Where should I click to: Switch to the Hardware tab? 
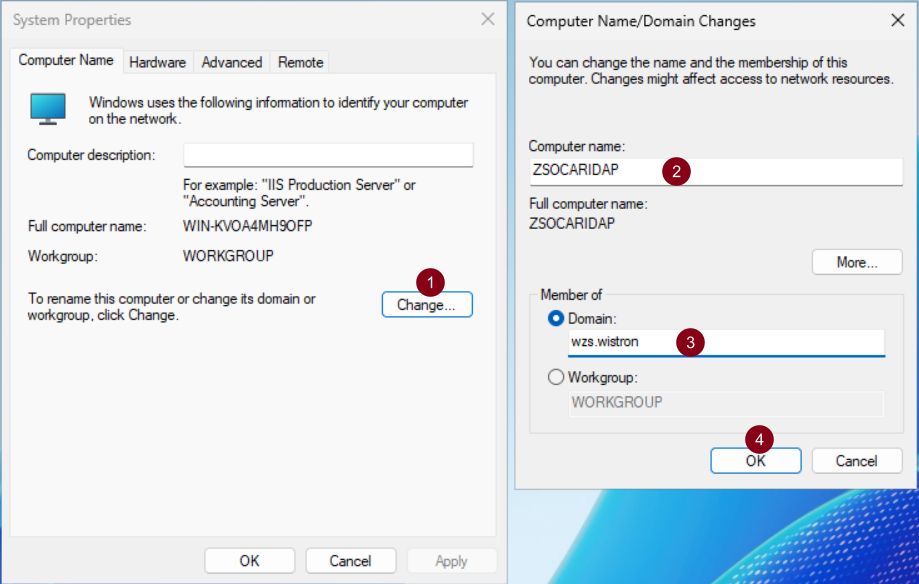point(158,62)
